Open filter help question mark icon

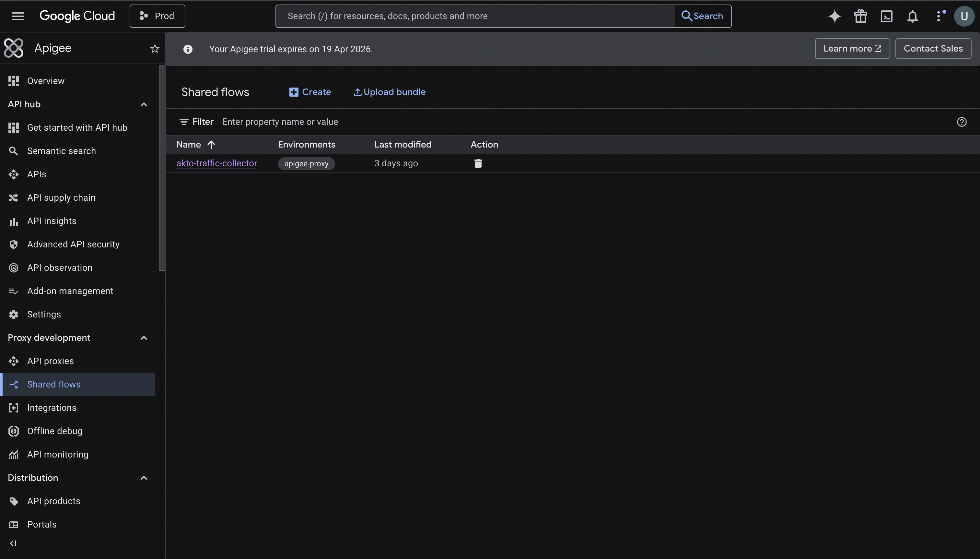click(x=961, y=122)
